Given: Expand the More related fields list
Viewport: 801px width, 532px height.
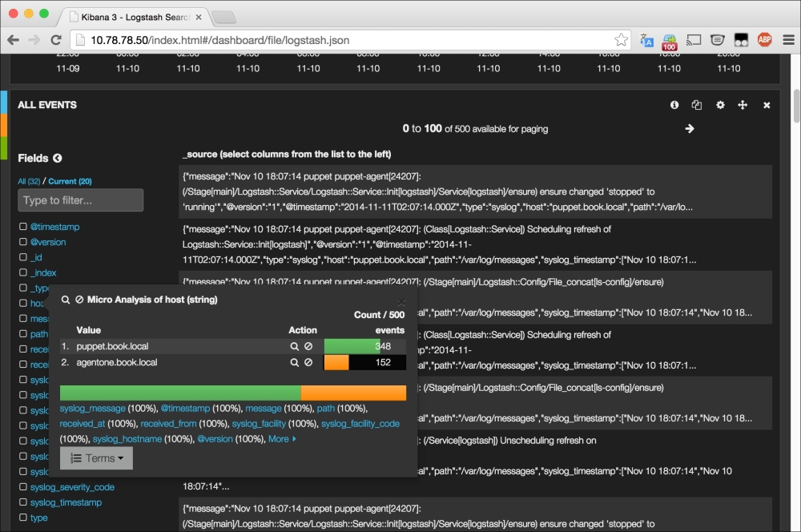Looking at the screenshot, I should pos(282,439).
